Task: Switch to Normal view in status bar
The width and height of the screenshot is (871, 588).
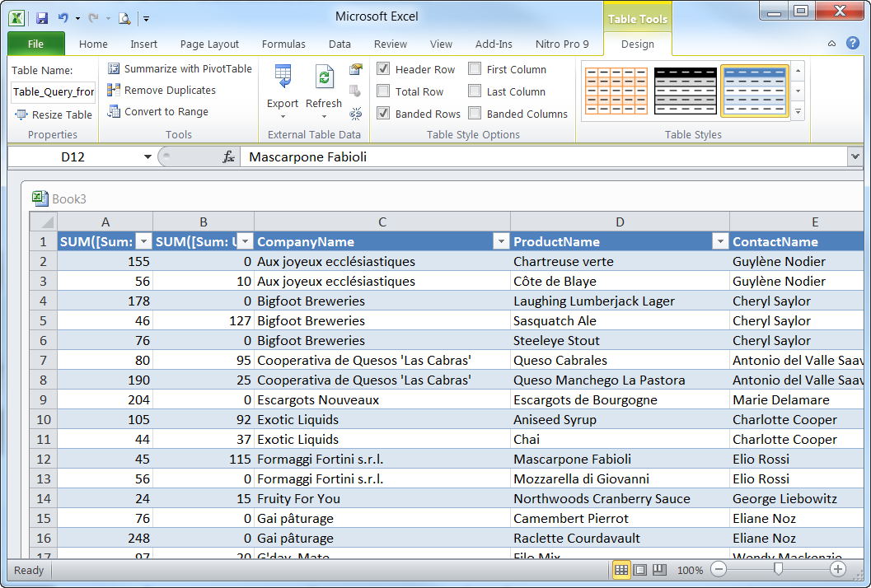Action: point(621,570)
